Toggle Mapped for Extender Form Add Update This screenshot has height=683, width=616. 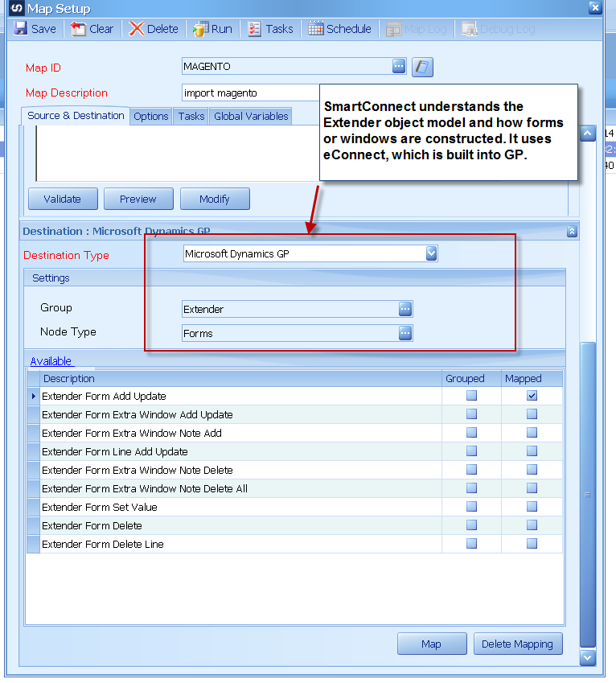click(x=532, y=396)
